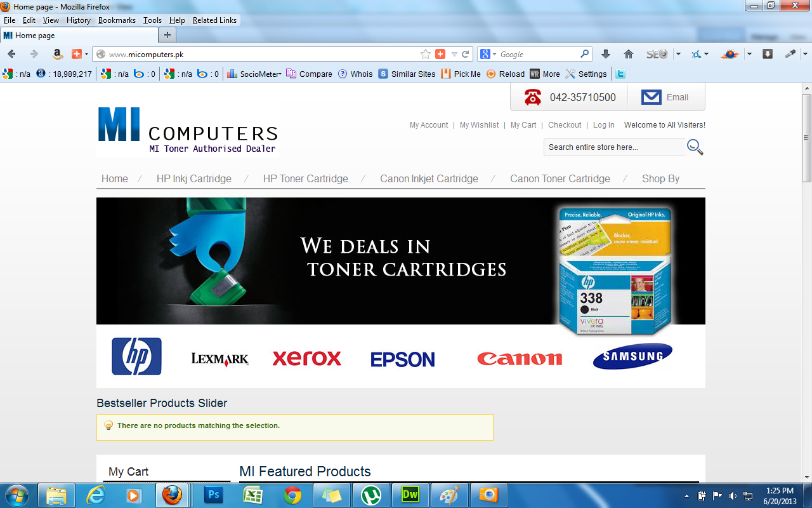
Task: Click the Twitter icon in the SEO toolbar
Action: click(620, 74)
